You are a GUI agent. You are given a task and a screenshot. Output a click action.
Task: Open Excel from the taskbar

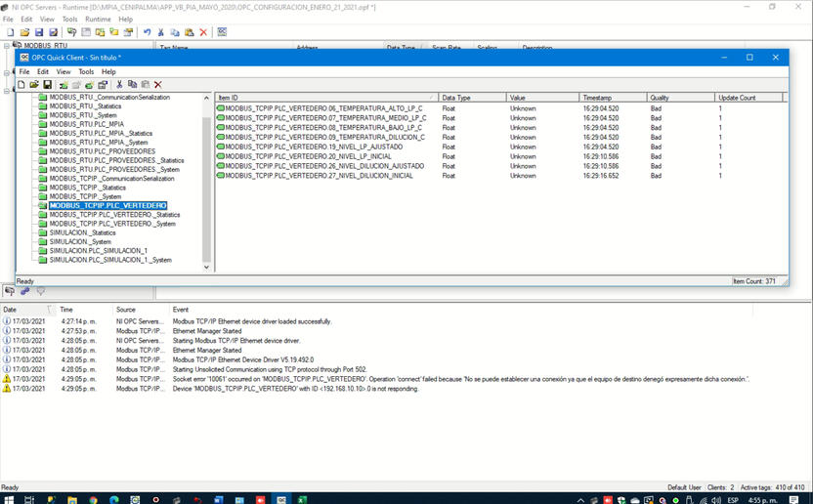(x=302, y=499)
